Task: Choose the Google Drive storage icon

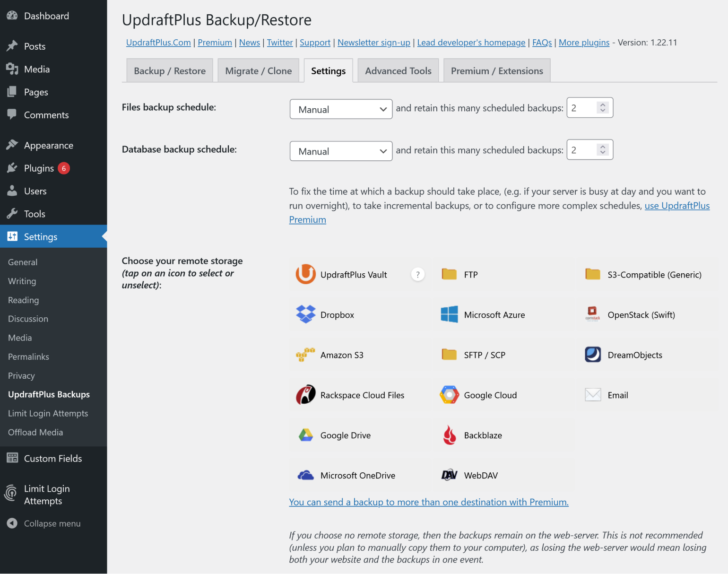Action: (305, 435)
